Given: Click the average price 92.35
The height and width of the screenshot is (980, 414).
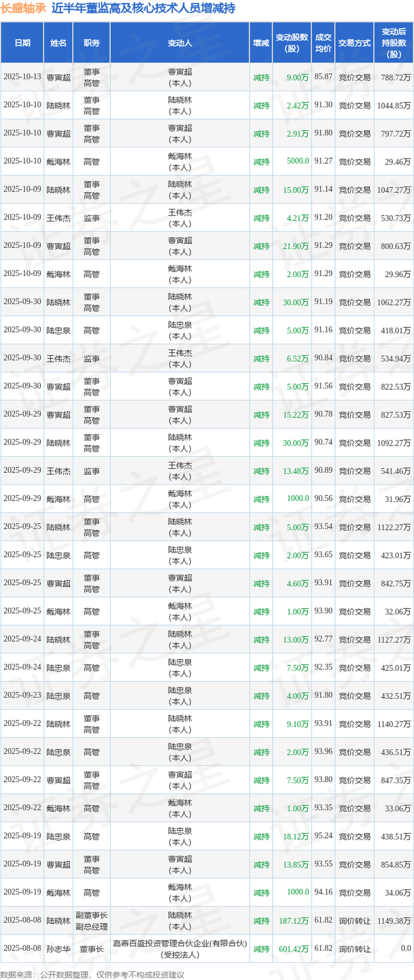Looking at the screenshot, I should pyautogui.click(x=323, y=667).
